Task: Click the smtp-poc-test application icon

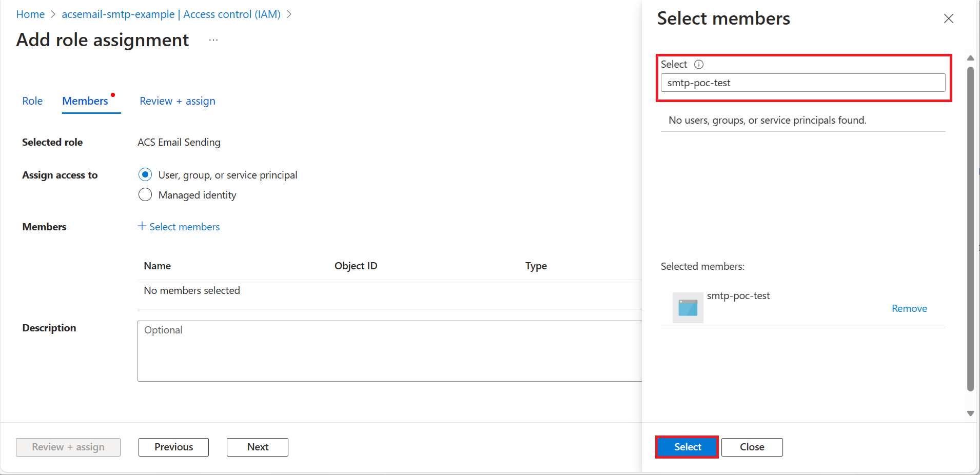Action: point(688,307)
